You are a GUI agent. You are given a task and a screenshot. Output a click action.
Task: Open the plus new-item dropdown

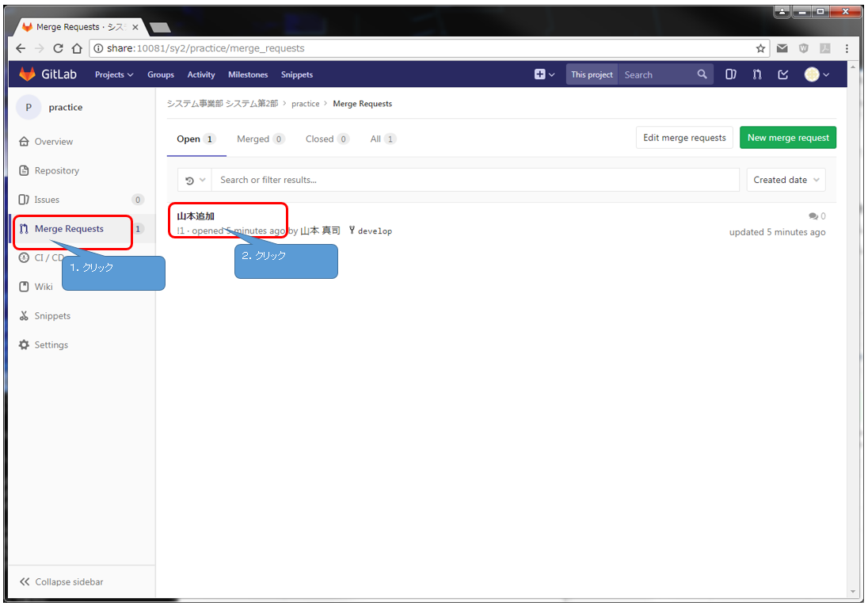[544, 74]
